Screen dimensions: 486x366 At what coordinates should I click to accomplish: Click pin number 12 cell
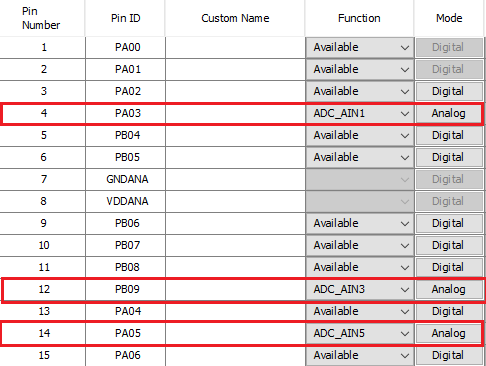click(x=43, y=289)
